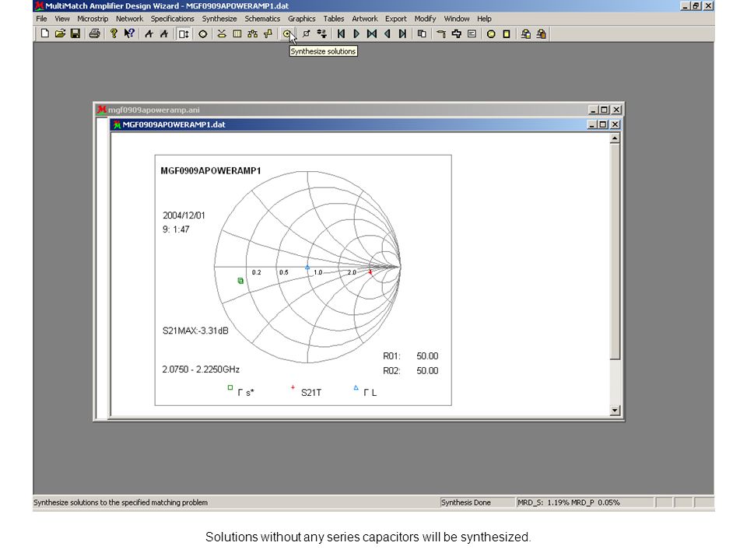
Task: Maximize the MGF0909APOWERAMP1.dat child window
Action: 603,124
